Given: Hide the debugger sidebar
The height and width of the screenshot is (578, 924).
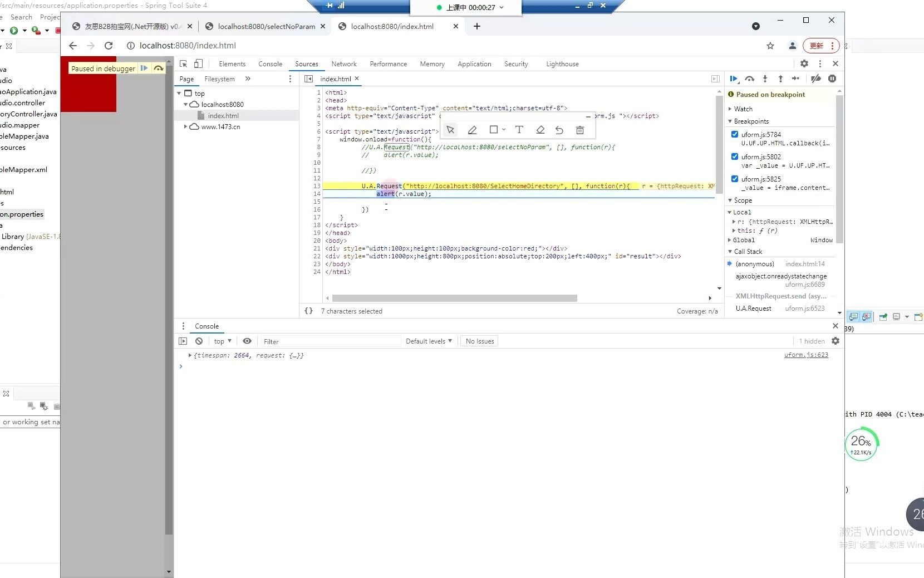Looking at the screenshot, I should [x=715, y=79].
